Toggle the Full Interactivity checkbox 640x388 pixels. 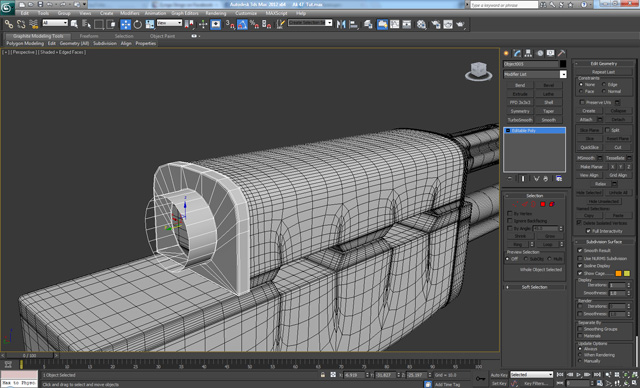pyautogui.click(x=588, y=231)
